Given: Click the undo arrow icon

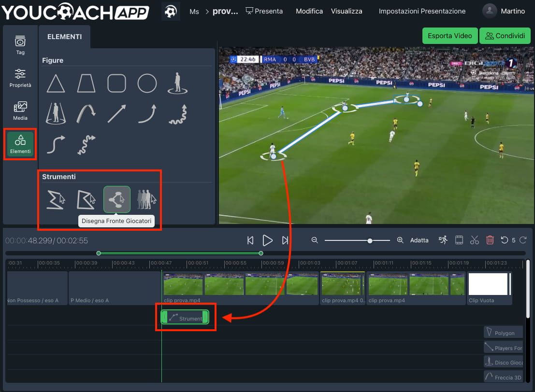Looking at the screenshot, I should (x=505, y=239).
